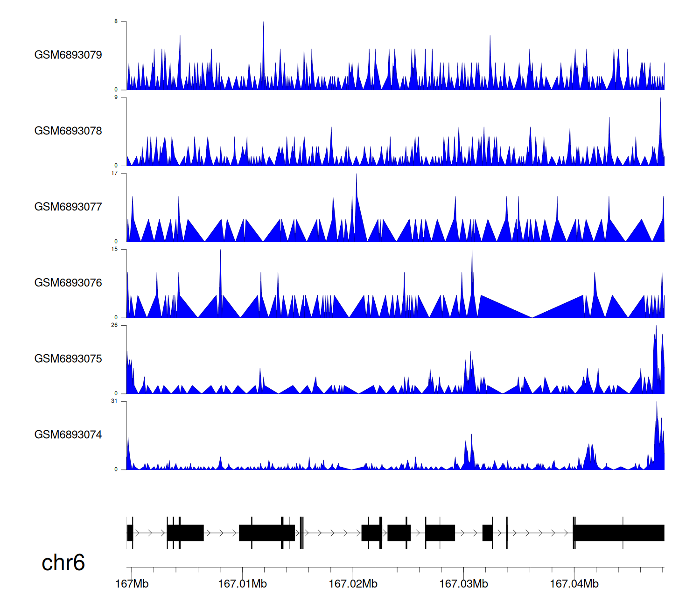Image resolution: width=700 pixels, height=616 pixels.
Task: Click the large rightmost exon block
Action: pyautogui.click(x=618, y=533)
